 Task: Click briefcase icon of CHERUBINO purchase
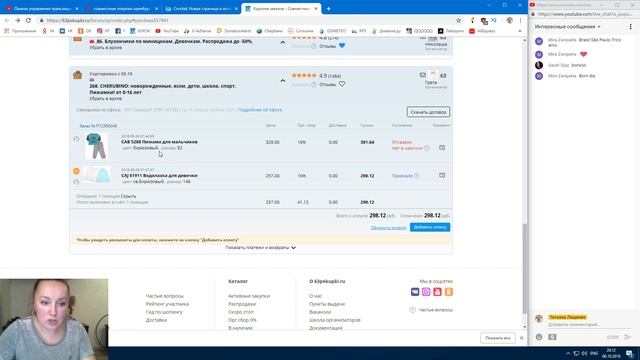pos(78,75)
